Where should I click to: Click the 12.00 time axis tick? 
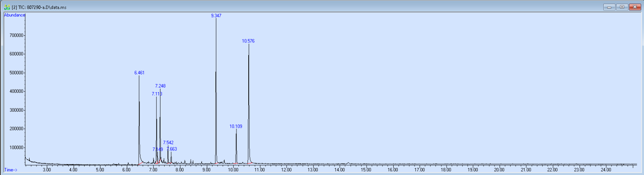click(286, 170)
